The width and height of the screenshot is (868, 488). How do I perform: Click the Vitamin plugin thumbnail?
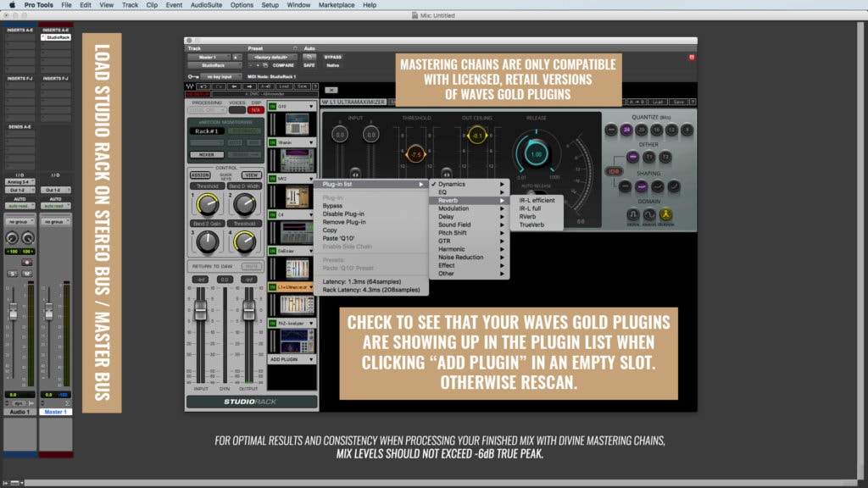click(x=297, y=160)
